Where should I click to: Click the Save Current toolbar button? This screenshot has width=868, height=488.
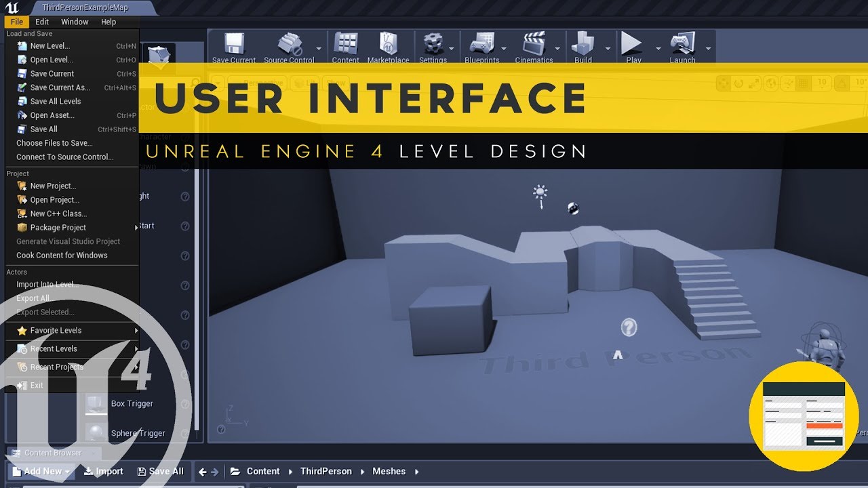234,47
